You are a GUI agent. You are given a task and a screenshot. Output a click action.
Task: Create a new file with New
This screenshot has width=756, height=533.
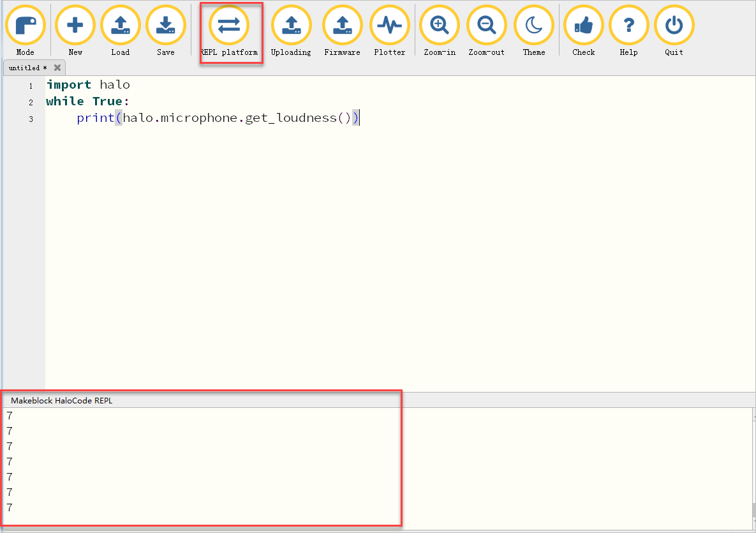pos(75,26)
